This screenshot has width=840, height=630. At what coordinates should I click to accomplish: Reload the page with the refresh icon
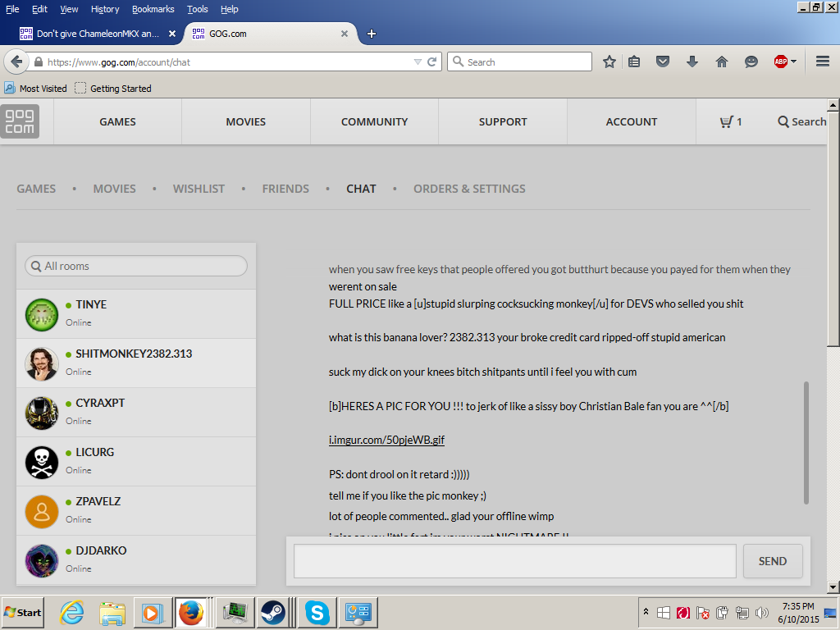(431, 62)
